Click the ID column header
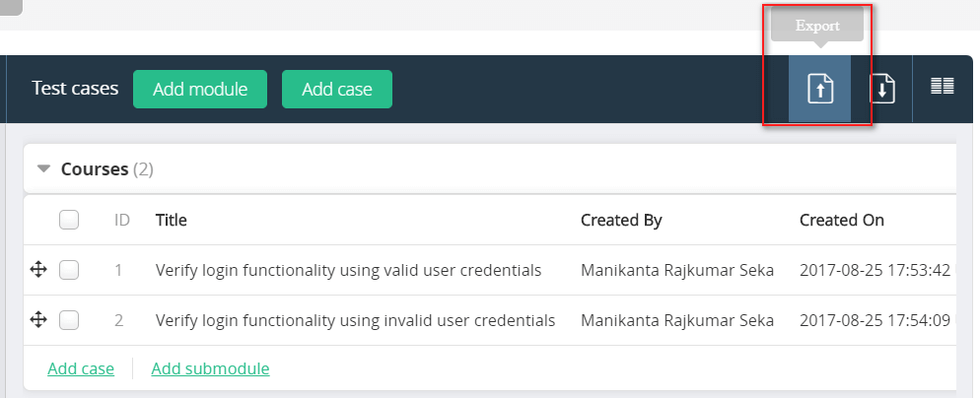 click(x=122, y=220)
